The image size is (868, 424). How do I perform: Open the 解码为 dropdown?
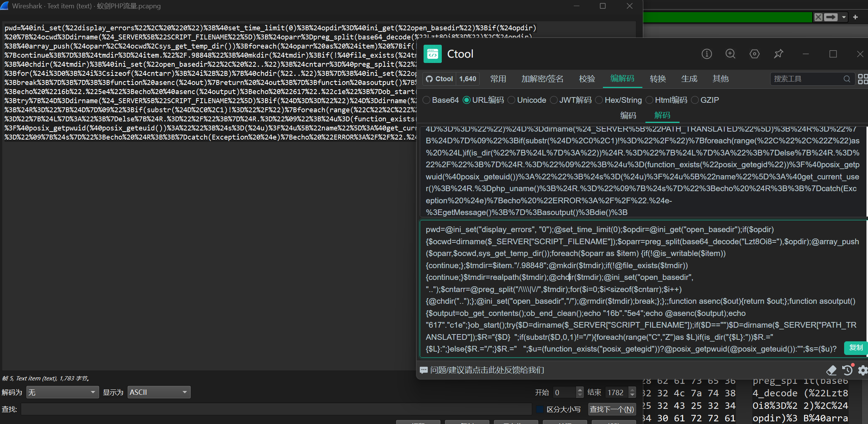coord(62,392)
